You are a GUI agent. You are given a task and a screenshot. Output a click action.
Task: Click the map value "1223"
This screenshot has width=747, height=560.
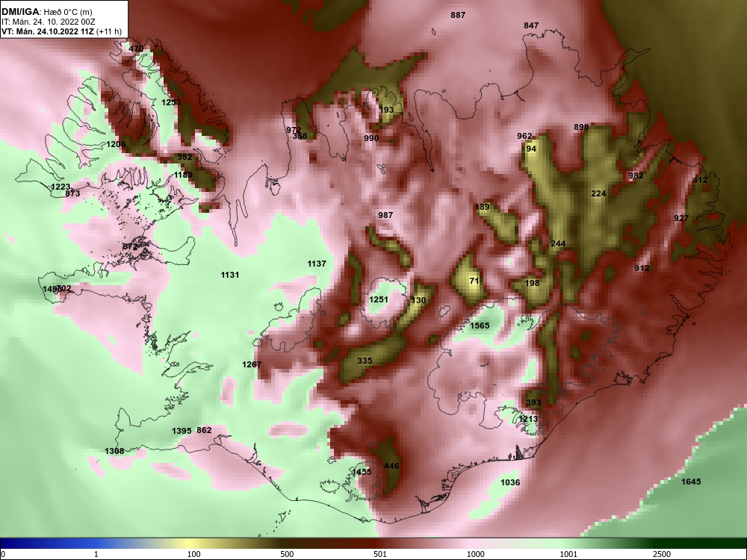pyautogui.click(x=61, y=187)
